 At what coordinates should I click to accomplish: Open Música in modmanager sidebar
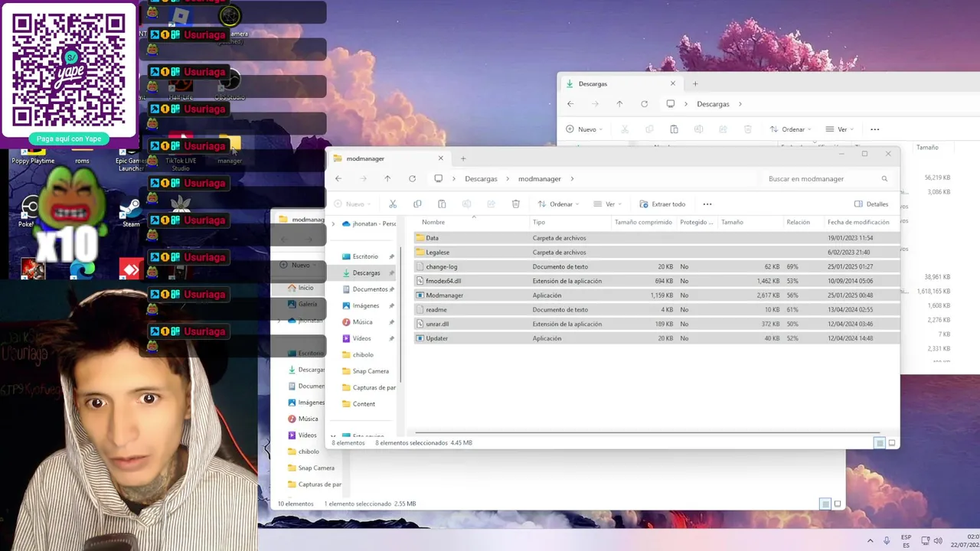point(362,322)
